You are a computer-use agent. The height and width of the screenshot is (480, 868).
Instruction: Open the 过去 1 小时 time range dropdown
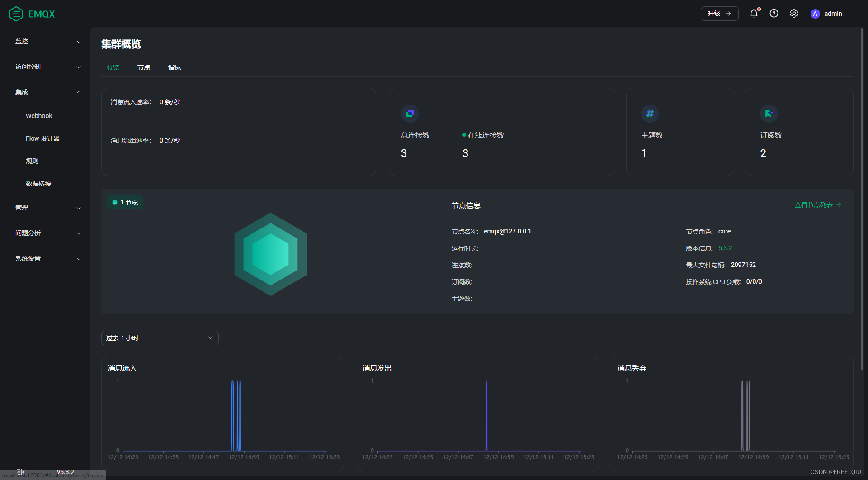click(160, 338)
